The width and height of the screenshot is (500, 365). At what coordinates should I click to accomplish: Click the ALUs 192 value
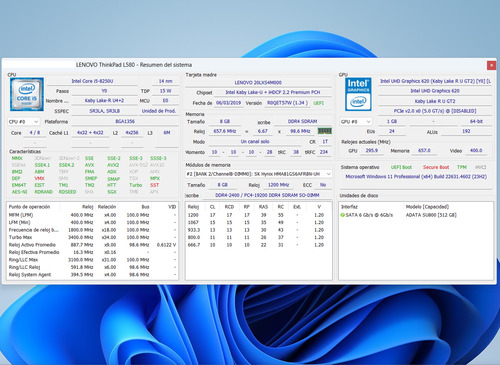coord(466,131)
